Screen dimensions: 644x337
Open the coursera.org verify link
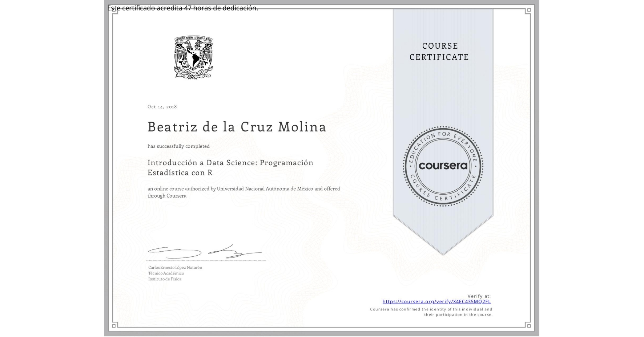click(436, 301)
